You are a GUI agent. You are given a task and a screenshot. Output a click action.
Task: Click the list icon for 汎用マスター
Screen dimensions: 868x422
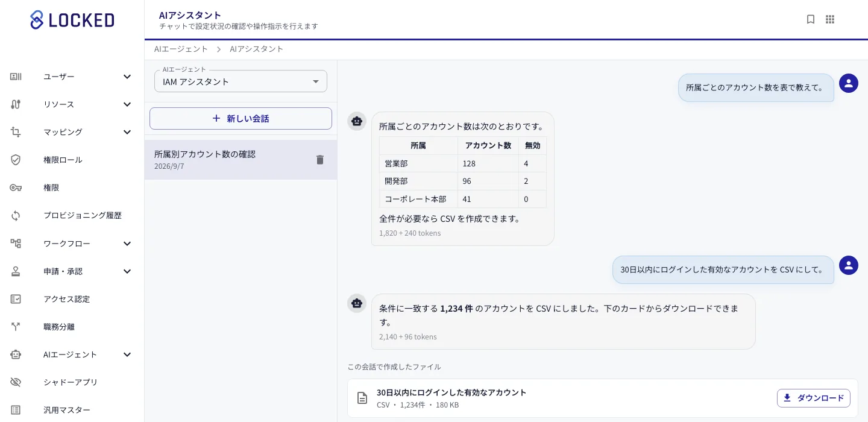tap(16, 410)
